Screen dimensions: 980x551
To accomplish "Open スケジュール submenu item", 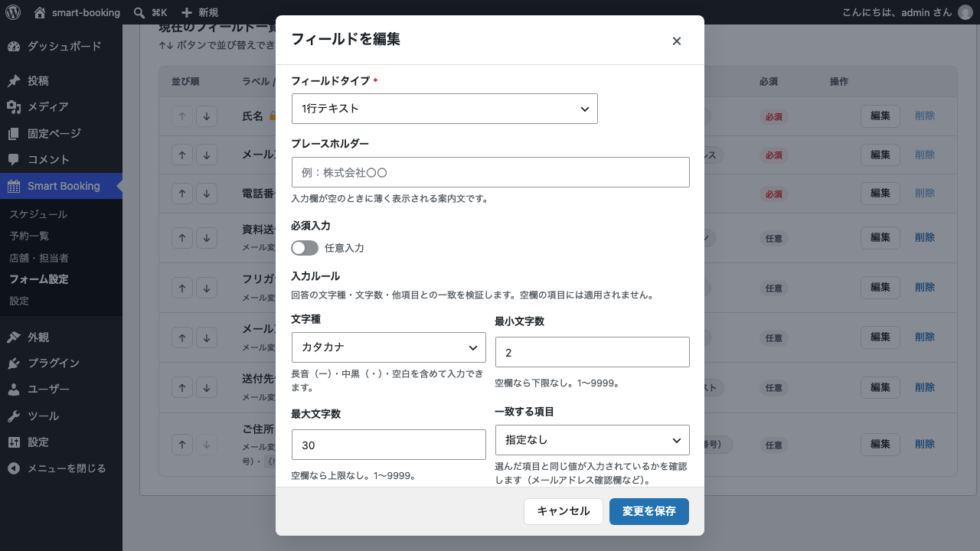I will click(x=61, y=214).
